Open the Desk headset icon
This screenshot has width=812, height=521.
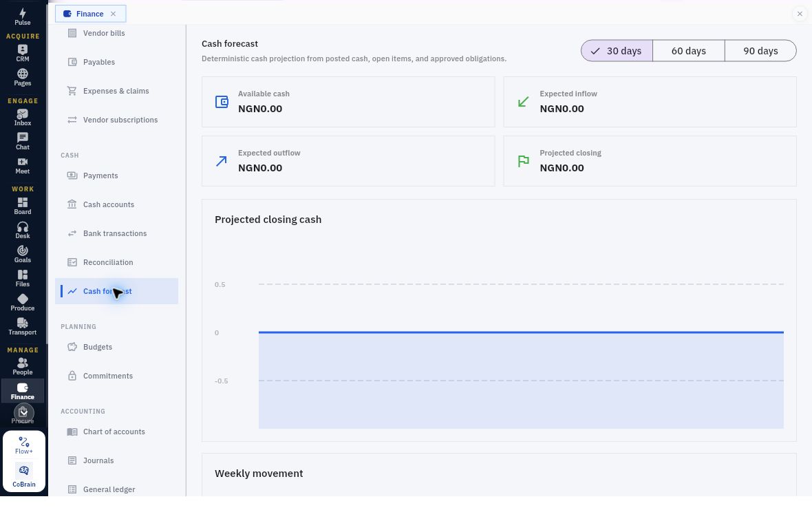(x=22, y=230)
